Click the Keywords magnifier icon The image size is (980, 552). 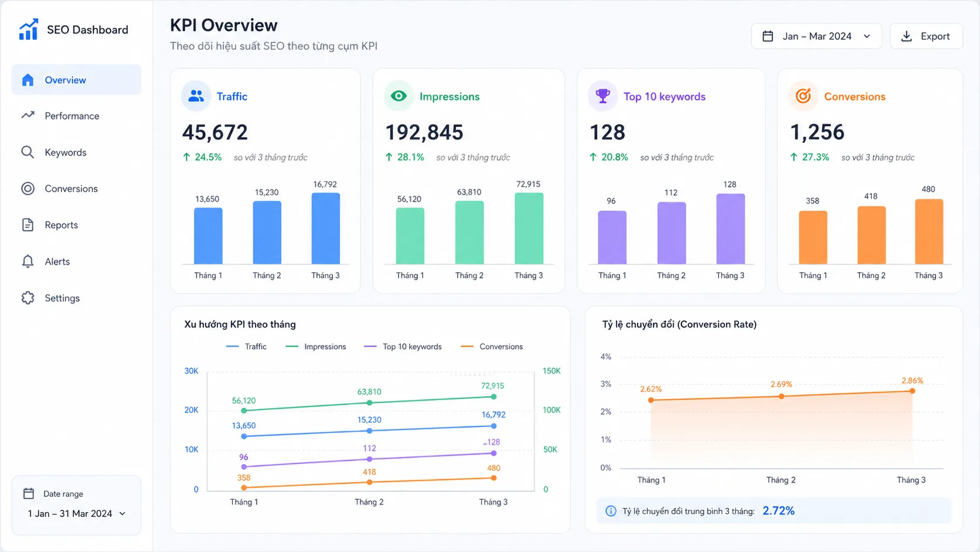point(28,152)
